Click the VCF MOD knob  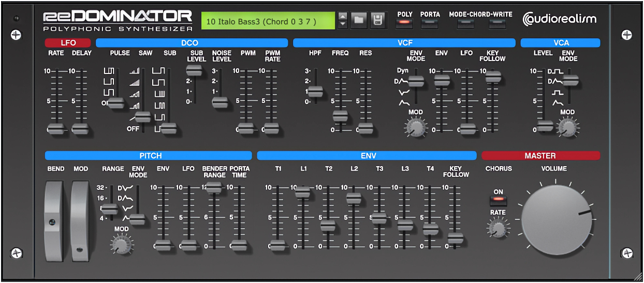(415, 127)
